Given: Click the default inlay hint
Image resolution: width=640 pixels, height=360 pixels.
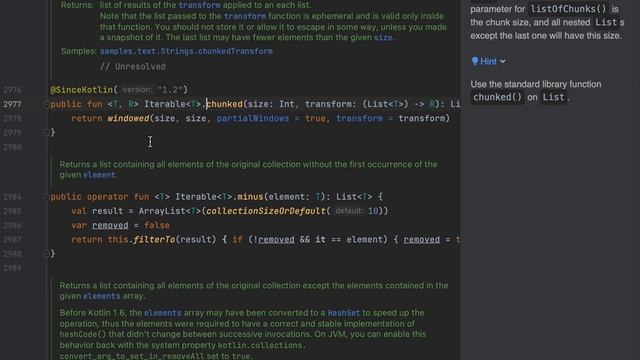Looking at the screenshot, I should tap(349, 211).
